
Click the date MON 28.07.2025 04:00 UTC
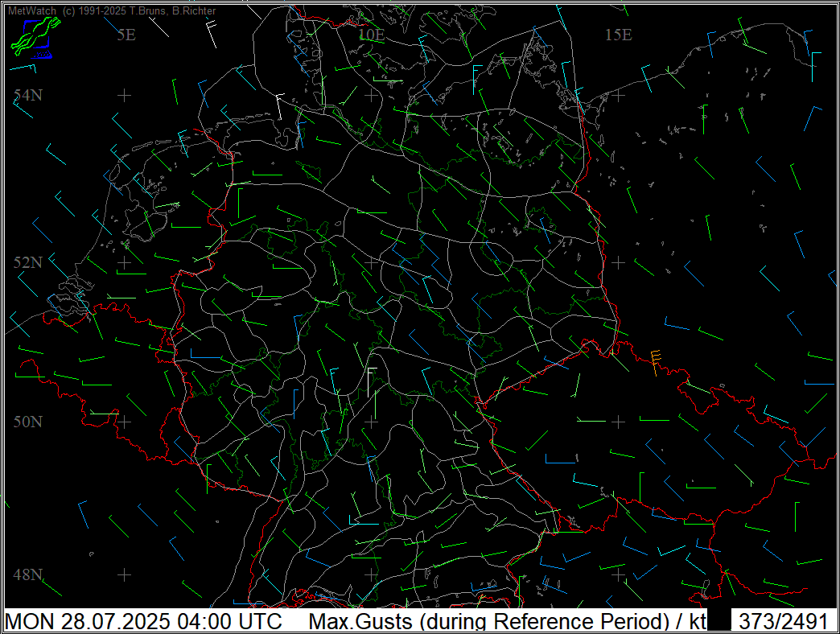[x=143, y=622]
